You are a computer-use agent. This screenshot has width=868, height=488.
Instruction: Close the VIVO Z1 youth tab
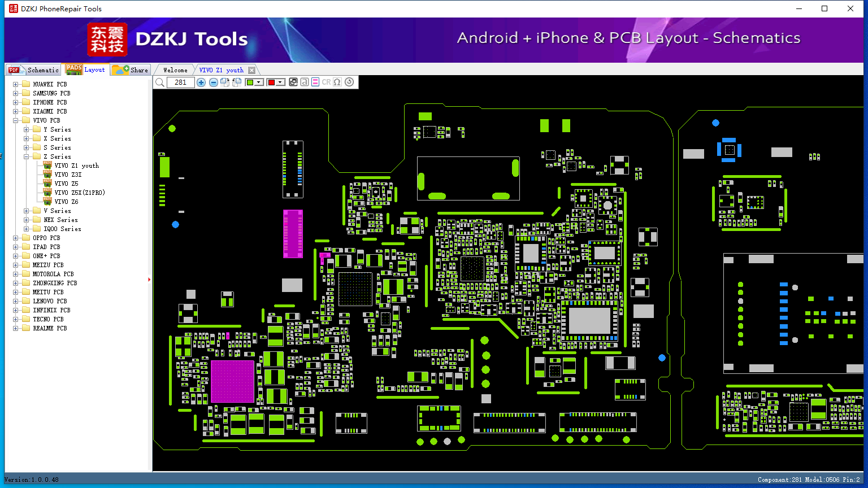[x=251, y=70]
